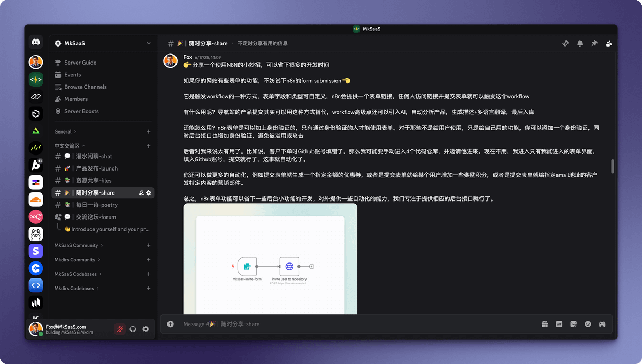Open the 交流论坛-forum channel
Viewport: 642px width, 364px height.
103,217
